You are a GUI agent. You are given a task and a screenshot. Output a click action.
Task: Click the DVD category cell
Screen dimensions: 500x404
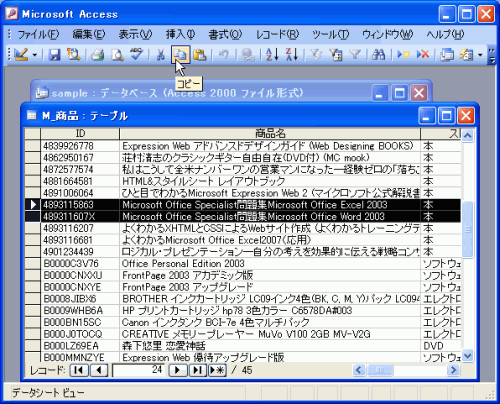click(x=441, y=346)
